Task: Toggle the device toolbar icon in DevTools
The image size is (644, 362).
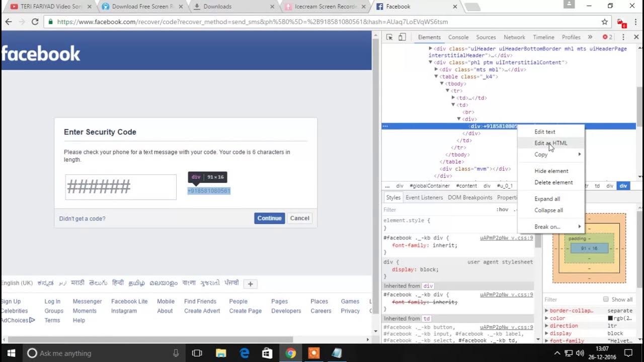Action: coord(402,37)
